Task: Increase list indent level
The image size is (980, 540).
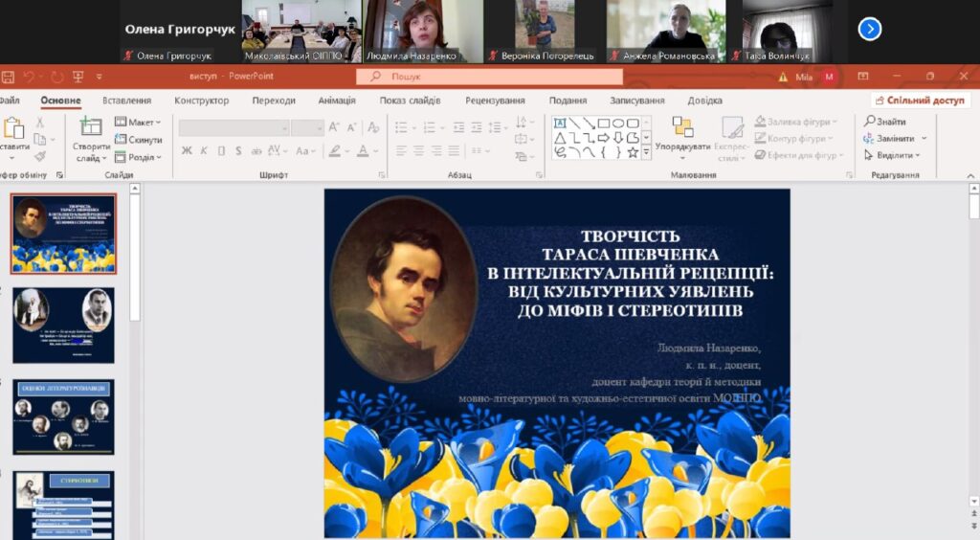Action: [x=477, y=127]
